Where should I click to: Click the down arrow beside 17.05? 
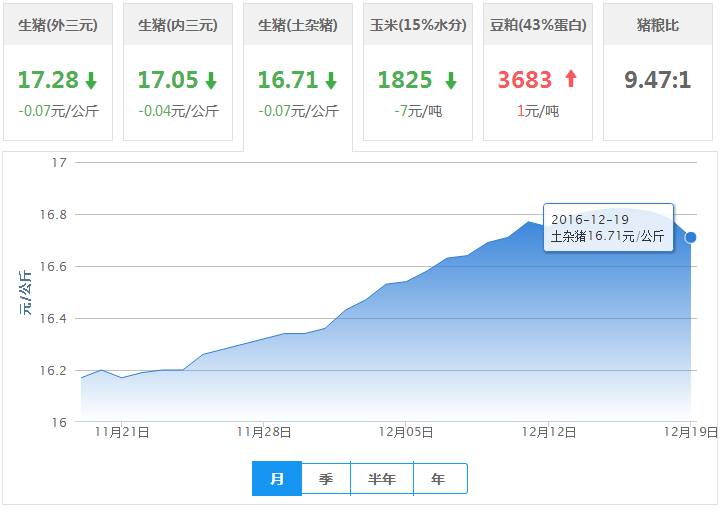point(211,80)
